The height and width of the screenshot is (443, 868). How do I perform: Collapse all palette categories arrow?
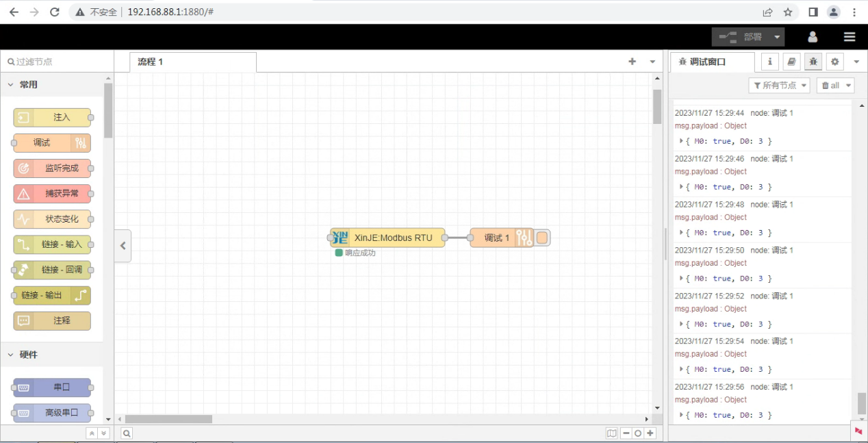(92, 433)
